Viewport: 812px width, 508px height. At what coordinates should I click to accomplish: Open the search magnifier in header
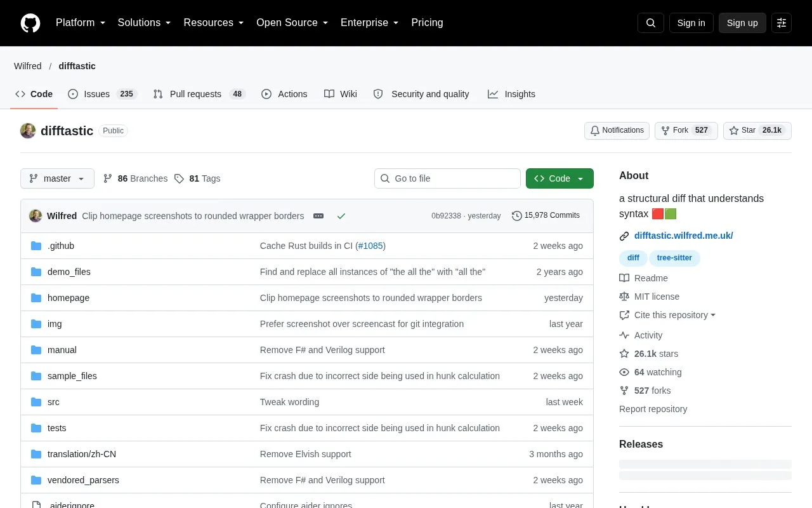651,23
